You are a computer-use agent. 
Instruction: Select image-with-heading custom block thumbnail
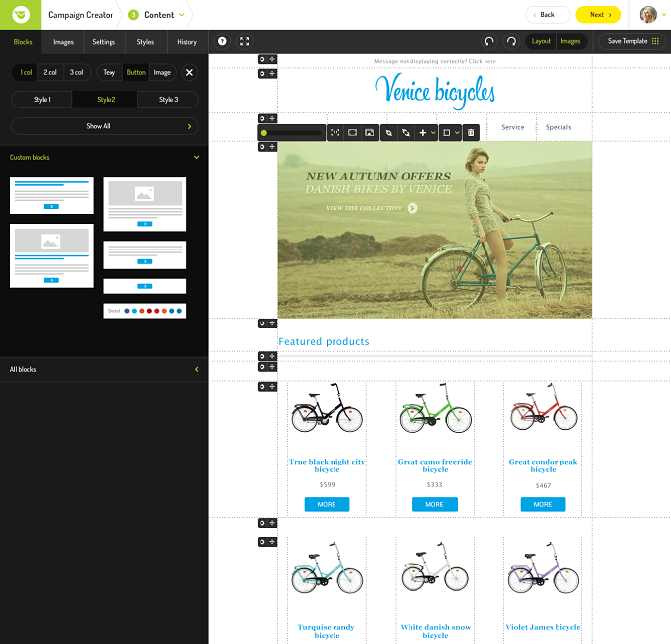coord(51,255)
